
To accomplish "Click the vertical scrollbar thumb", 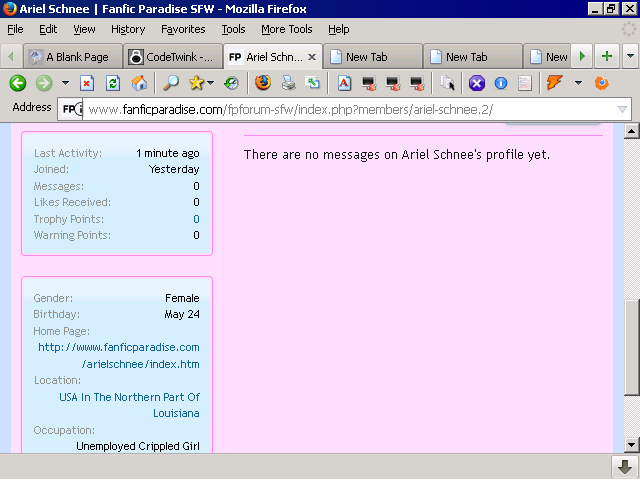I will tap(631, 348).
